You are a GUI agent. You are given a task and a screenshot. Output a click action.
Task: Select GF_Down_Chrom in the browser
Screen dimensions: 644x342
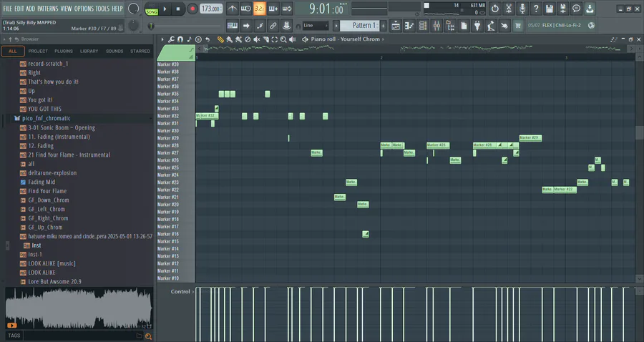point(49,200)
